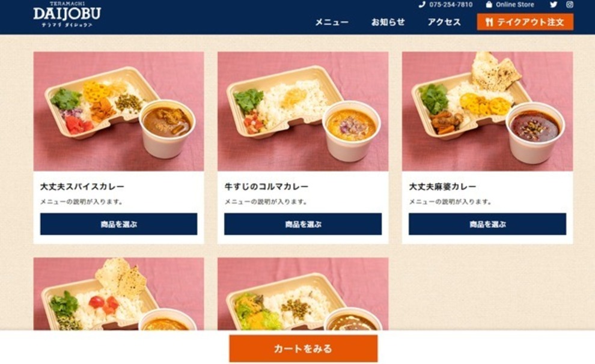
Task: Open the アクセス navigation item
Action: pyautogui.click(x=444, y=22)
